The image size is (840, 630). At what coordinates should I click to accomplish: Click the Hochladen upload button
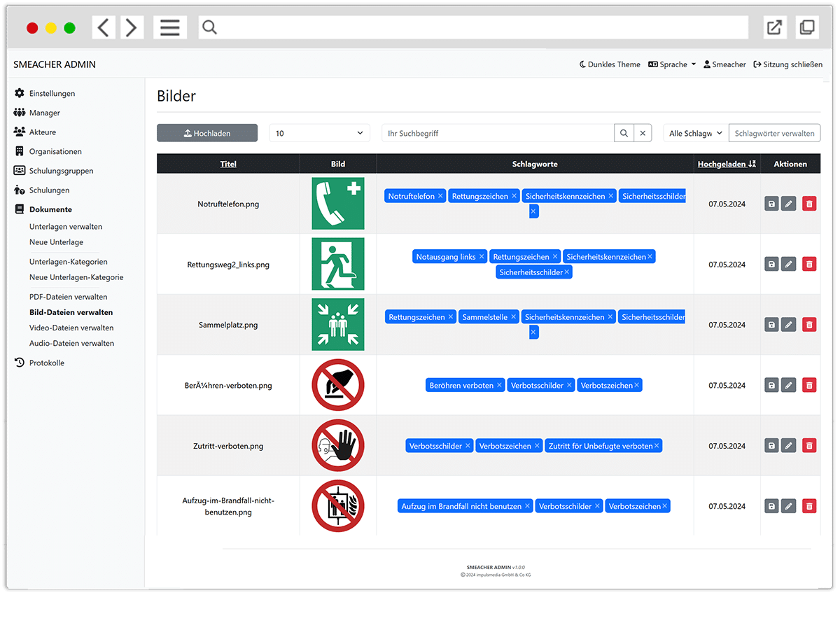pyautogui.click(x=207, y=133)
